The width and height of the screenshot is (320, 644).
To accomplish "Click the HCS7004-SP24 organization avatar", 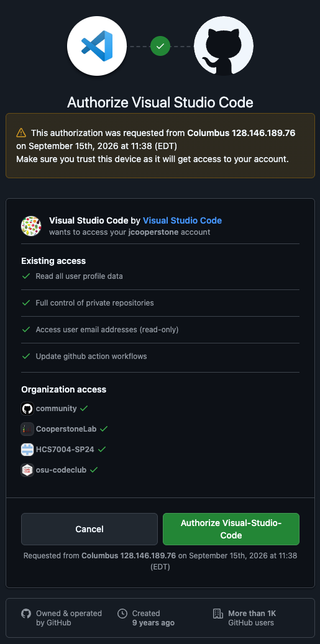I will (27, 450).
